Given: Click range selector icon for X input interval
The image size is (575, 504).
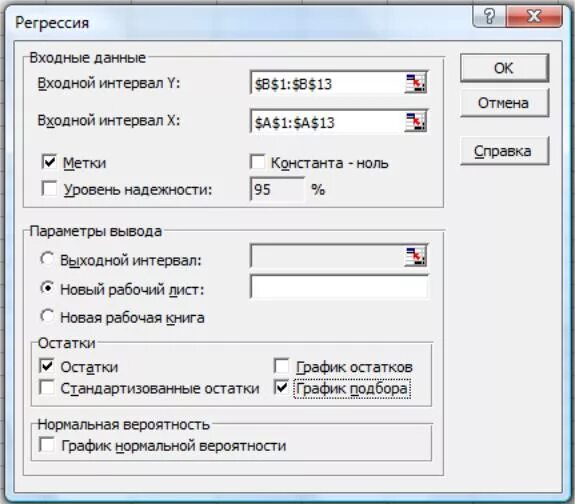Looking at the screenshot, I should coord(415,122).
